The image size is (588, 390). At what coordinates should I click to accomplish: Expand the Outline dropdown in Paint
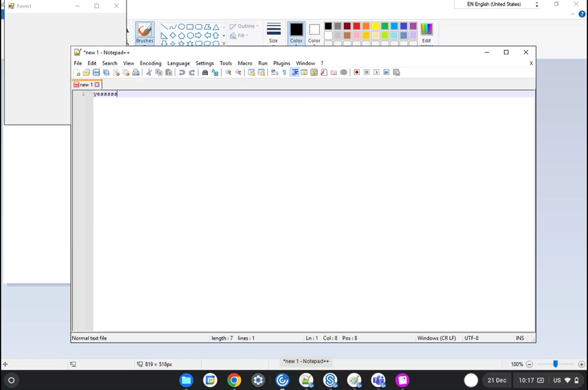(x=245, y=26)
